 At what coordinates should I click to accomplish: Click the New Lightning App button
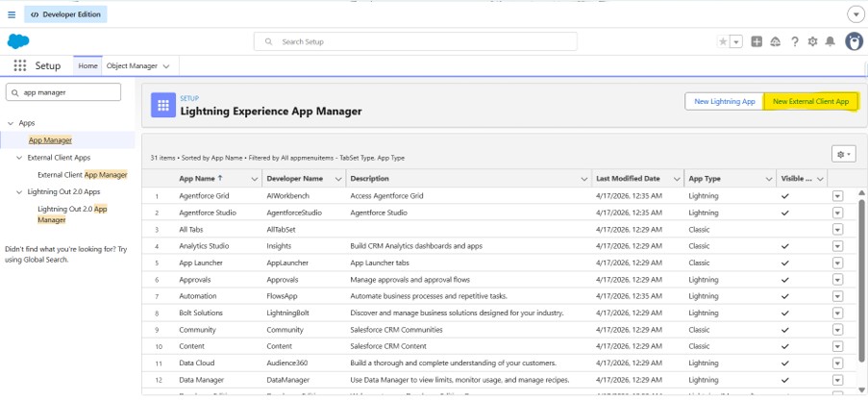pyautogui.click(x=725, y=101)
